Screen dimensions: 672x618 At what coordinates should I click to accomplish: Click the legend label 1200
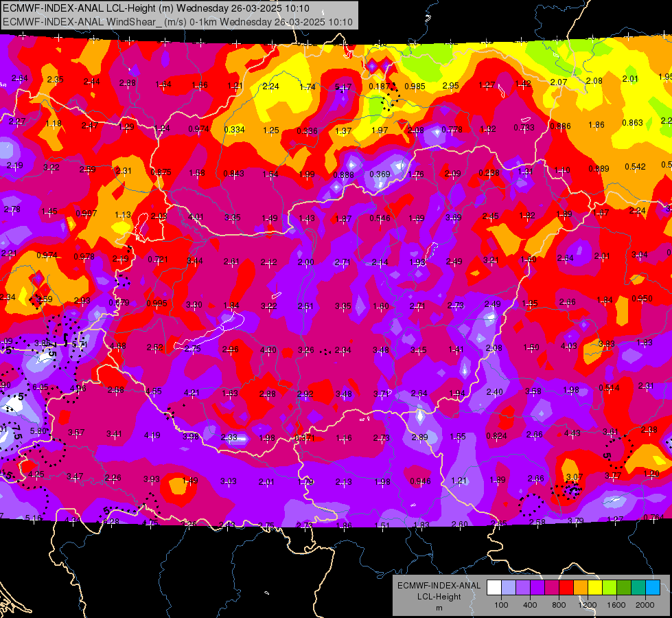pyautogui.click(x=587, y=605)
